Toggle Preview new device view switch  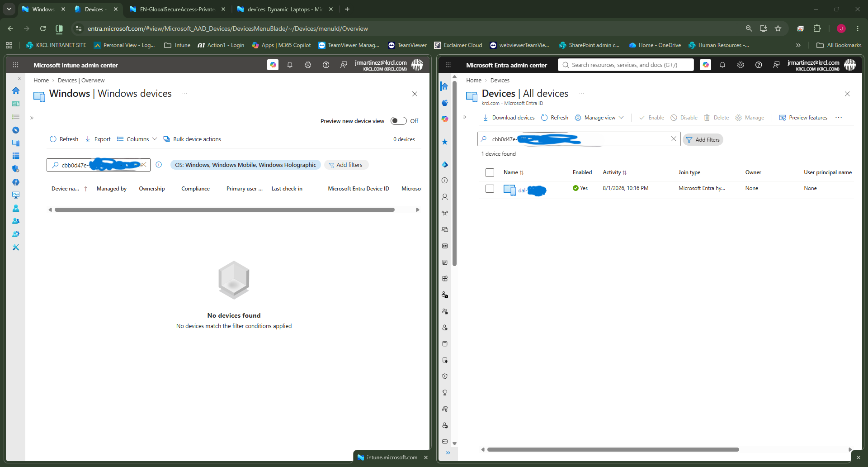[398, 121]
